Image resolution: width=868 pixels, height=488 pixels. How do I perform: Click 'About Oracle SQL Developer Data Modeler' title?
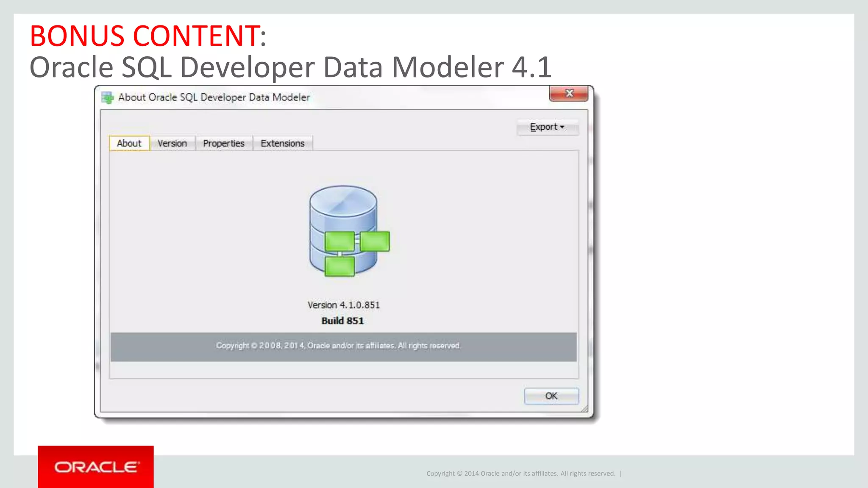214,97
